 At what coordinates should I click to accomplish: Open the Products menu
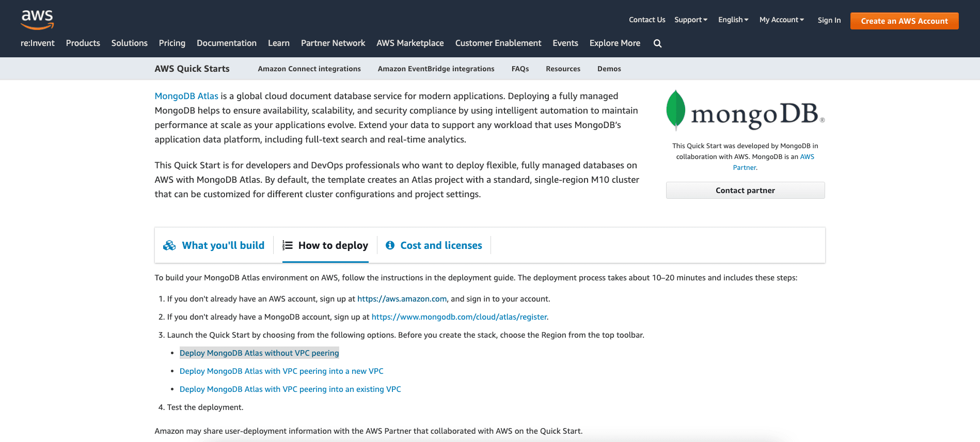[x=83, y=43]
